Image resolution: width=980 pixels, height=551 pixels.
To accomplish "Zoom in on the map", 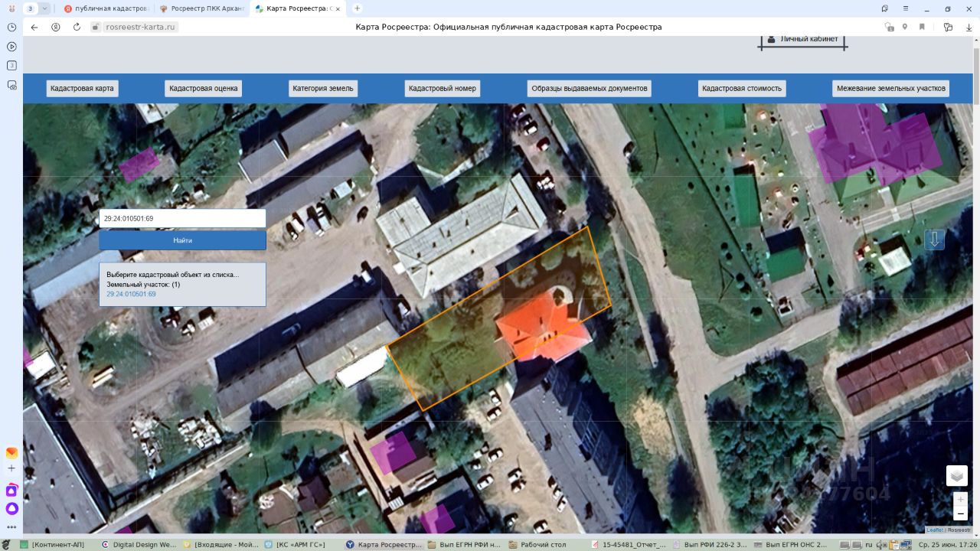I will coord(961,499).
